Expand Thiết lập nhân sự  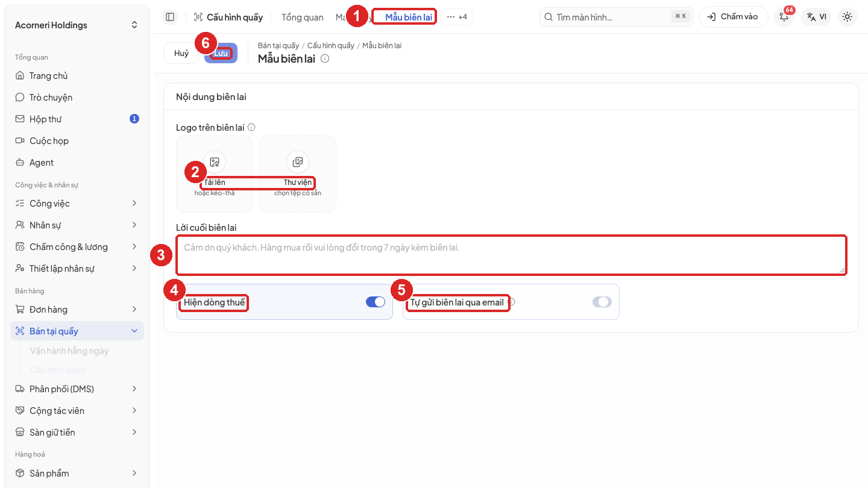[77, 269]
